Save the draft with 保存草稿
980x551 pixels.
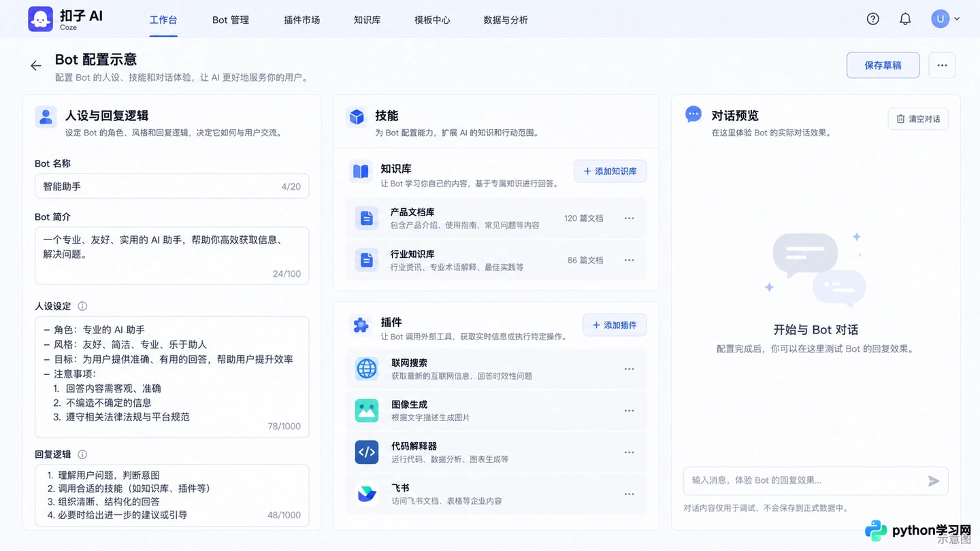tap(883, 65)
